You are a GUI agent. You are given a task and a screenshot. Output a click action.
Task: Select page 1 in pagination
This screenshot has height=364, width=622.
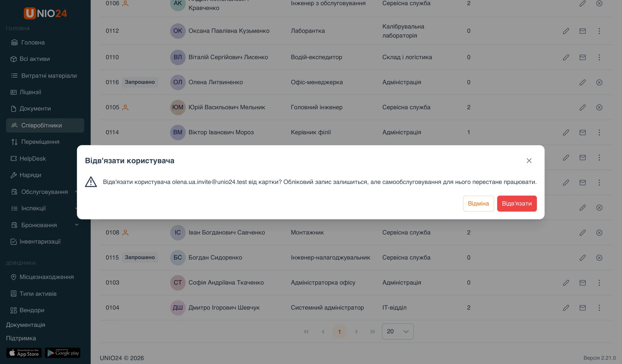pos(339,331)
